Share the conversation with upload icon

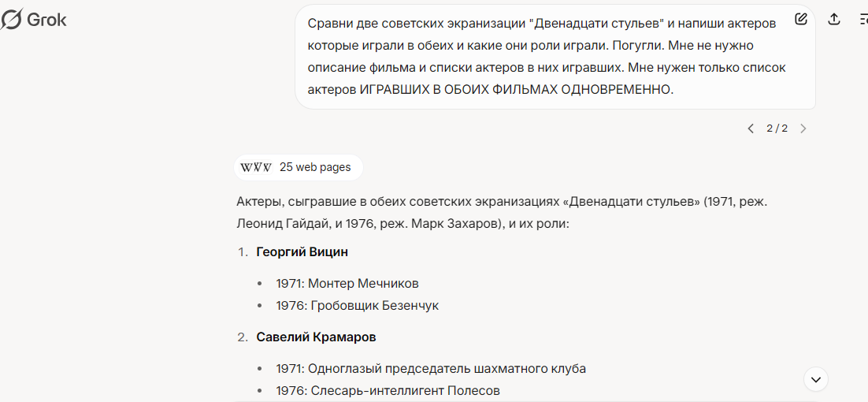(833, 19)
